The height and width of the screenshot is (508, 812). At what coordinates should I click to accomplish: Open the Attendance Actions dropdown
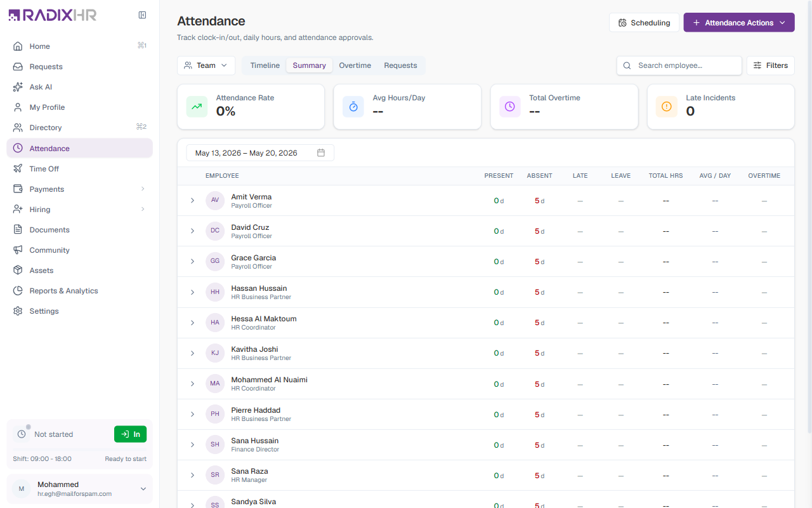click(x=739, y=23)
